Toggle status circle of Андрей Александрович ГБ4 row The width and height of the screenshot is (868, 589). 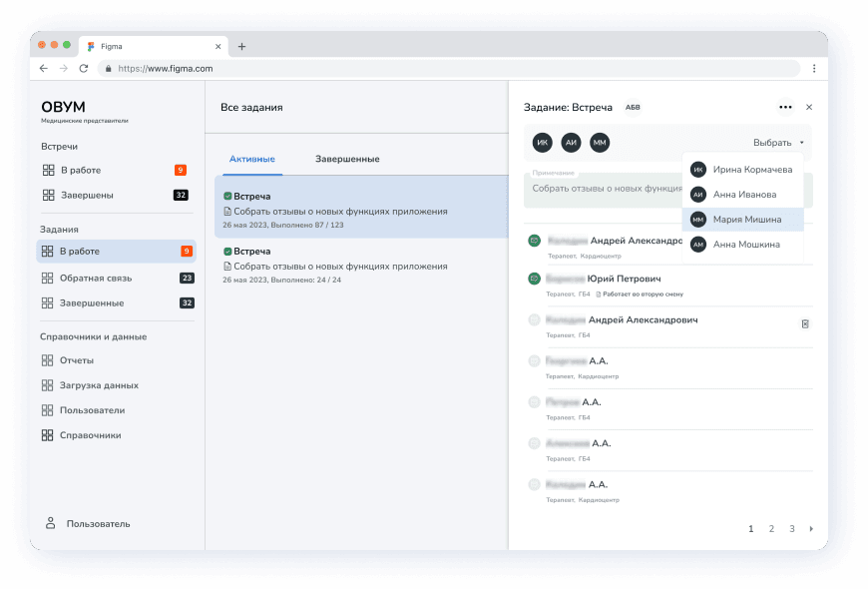(534, 319)
